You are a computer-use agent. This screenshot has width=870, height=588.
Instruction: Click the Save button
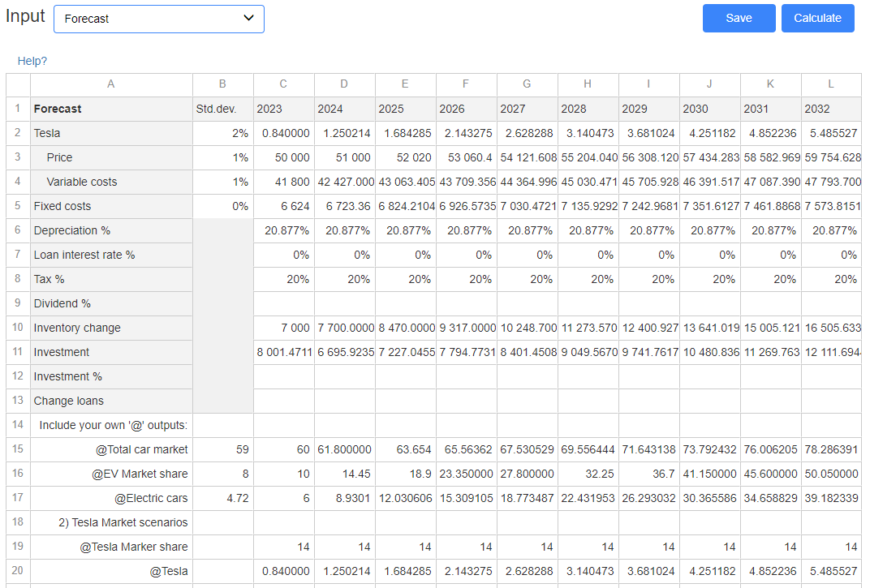[x=739, y=19]
